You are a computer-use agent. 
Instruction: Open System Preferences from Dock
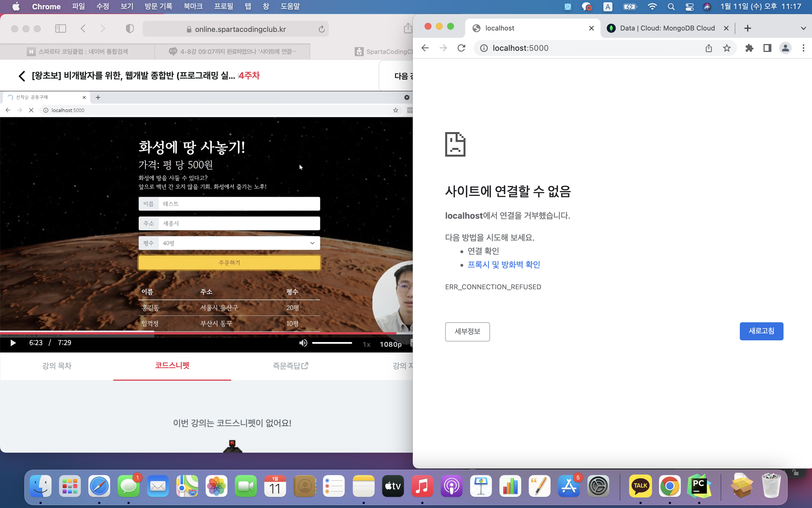(598, 486)
